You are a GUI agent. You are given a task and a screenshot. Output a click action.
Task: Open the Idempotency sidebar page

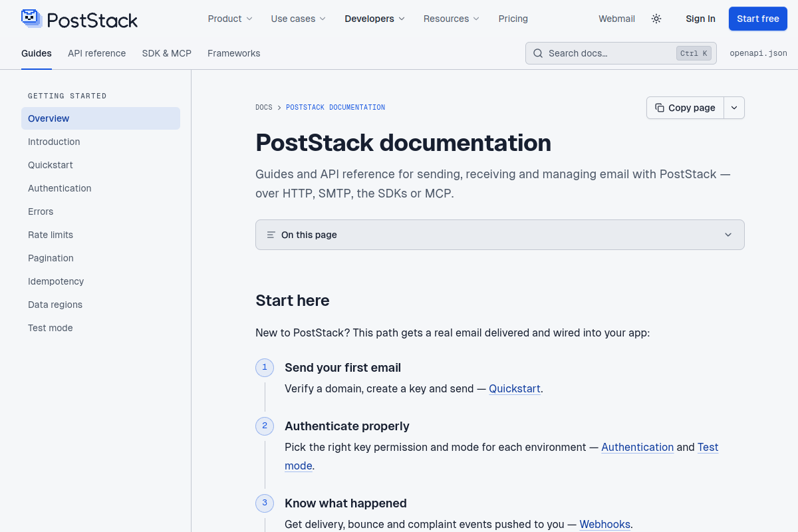click(100, 281)
